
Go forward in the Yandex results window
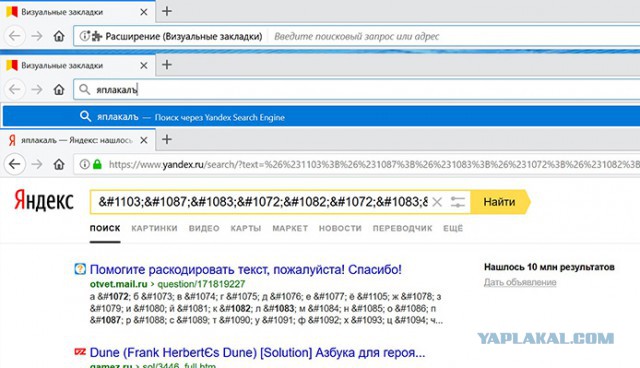point(37,164)
